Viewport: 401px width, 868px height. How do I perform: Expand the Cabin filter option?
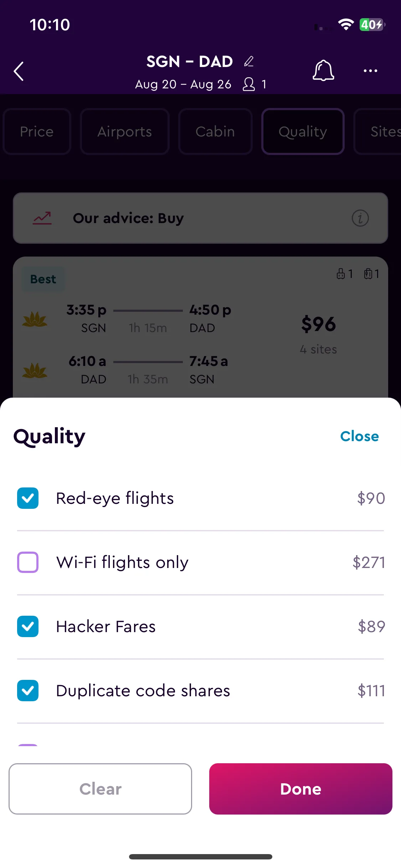pos(215,131)
